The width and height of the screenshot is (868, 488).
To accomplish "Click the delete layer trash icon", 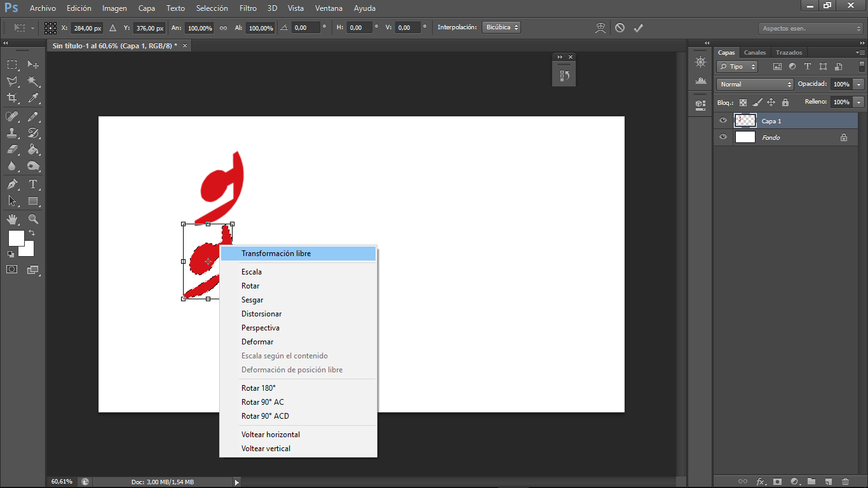I will tap(845, 482).
